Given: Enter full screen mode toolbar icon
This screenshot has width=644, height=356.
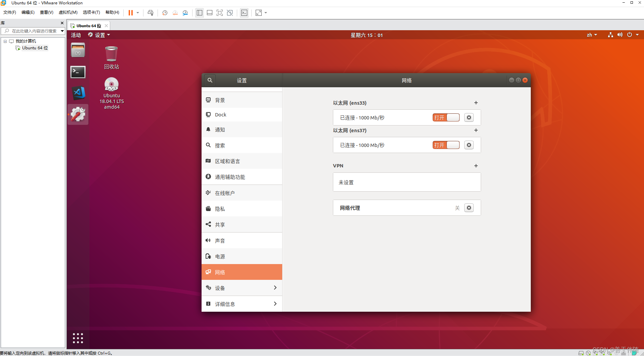Looking at the screenshot, I should (220, 13).
